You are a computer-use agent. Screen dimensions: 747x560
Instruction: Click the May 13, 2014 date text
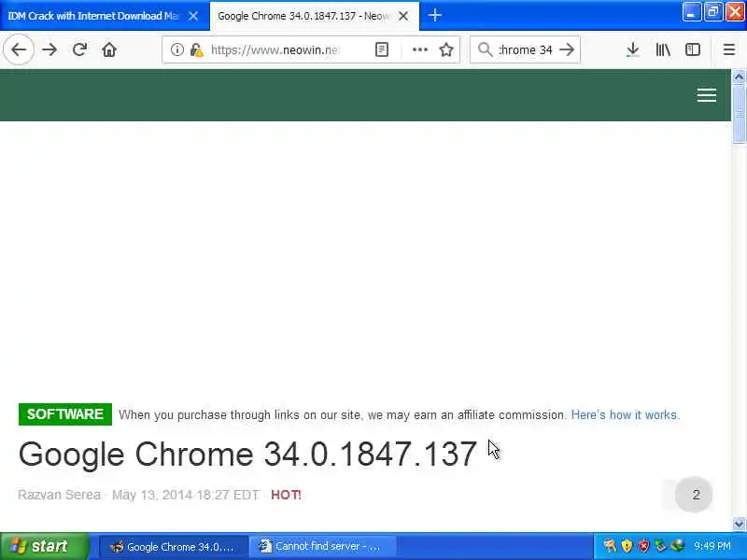pyautogui.click(x=185, y=495)
